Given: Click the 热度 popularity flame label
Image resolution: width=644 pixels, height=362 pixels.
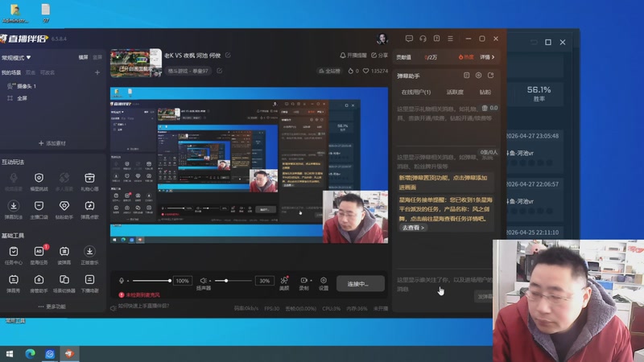Looking at the screenshot, I should pyautogui.click(x=466, y=57).
